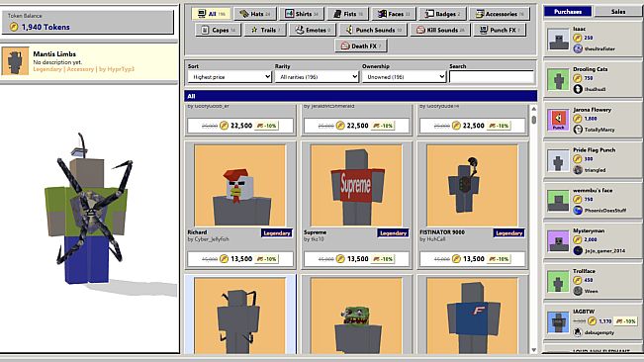Click the Legendary badge on Richard
The width and height of the screenshot is (644, 362).
[277, 233]
